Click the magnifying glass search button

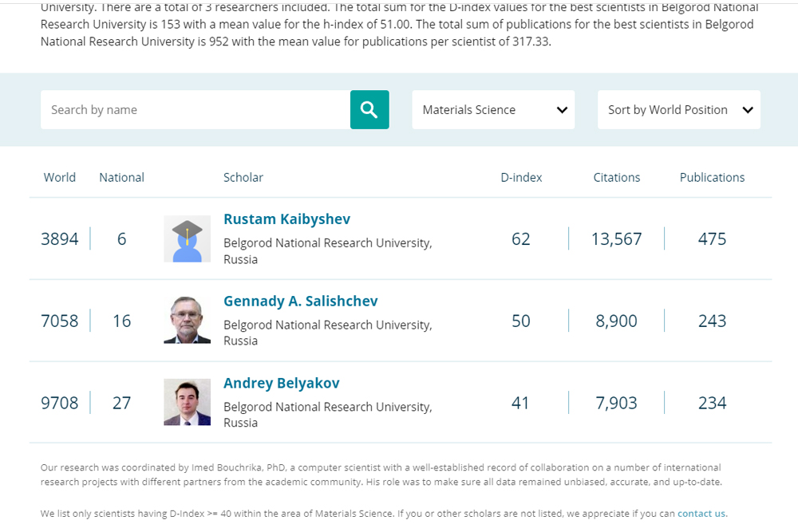(369, 109)
